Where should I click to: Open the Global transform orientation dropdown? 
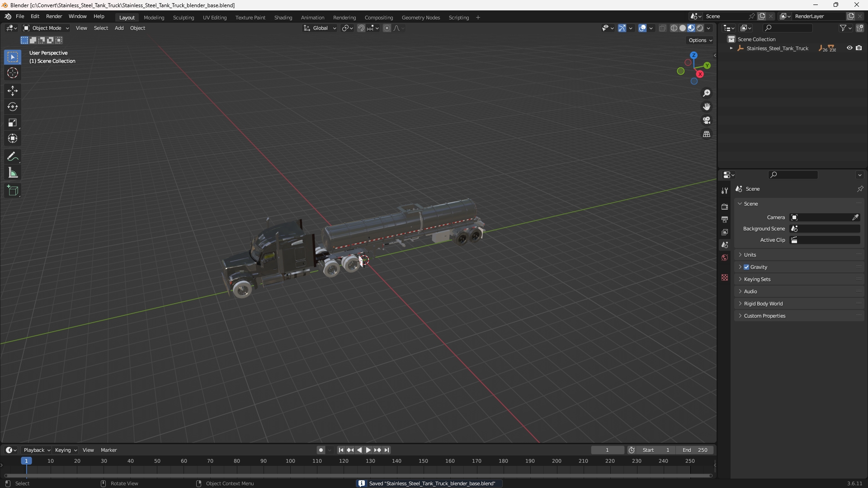[x=320, y=28]
